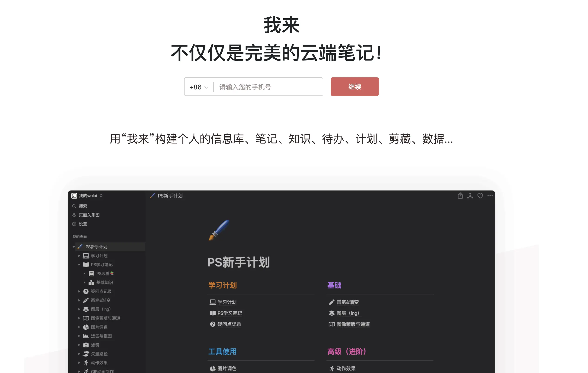Click the share icon in page header

460,196
